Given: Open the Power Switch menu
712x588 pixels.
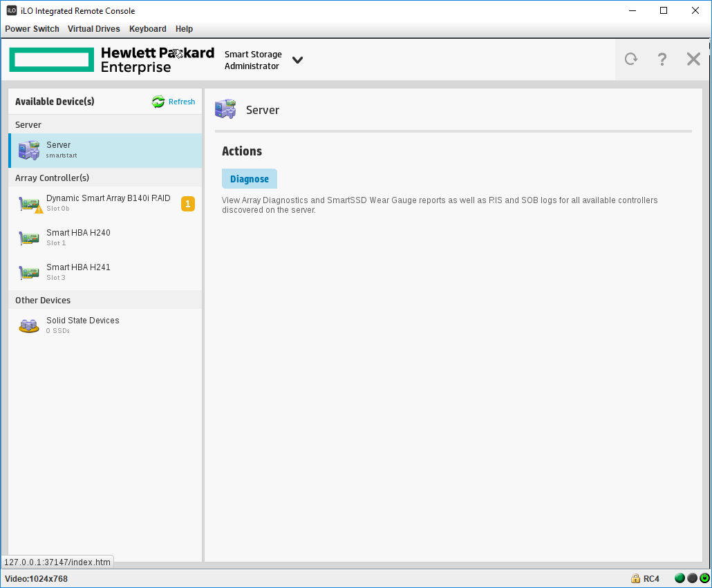Looking at the screenshot, I should 32,28.
